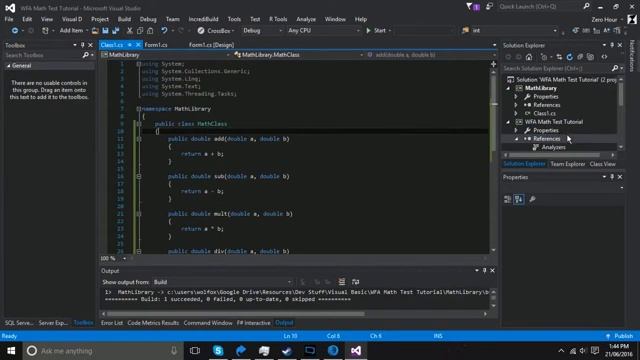
Task: Open the Team Explorer tab
Action: pos(568,164)
